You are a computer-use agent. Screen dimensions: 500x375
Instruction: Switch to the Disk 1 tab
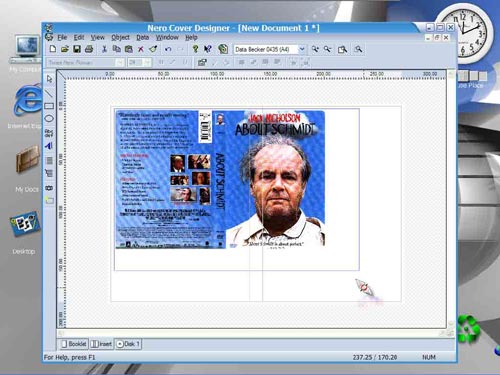click(128, 344)
